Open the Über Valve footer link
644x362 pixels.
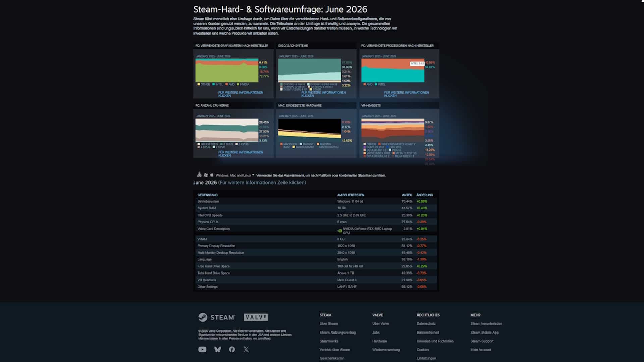click(381, 324)
